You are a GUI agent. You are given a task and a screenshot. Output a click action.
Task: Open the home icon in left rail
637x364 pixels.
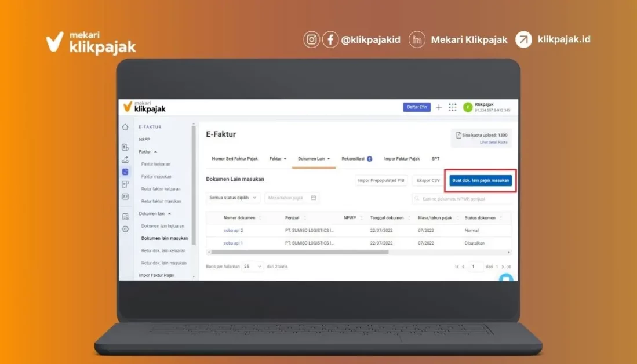click(x=125, y=127)
